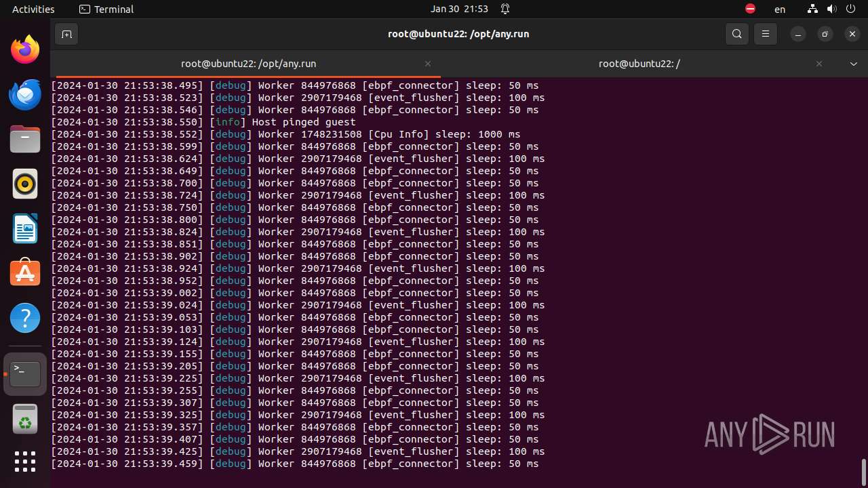The image size is (868, 488).
Task: Click the last log line at 21:53:39.459
Action: [295, 464]
